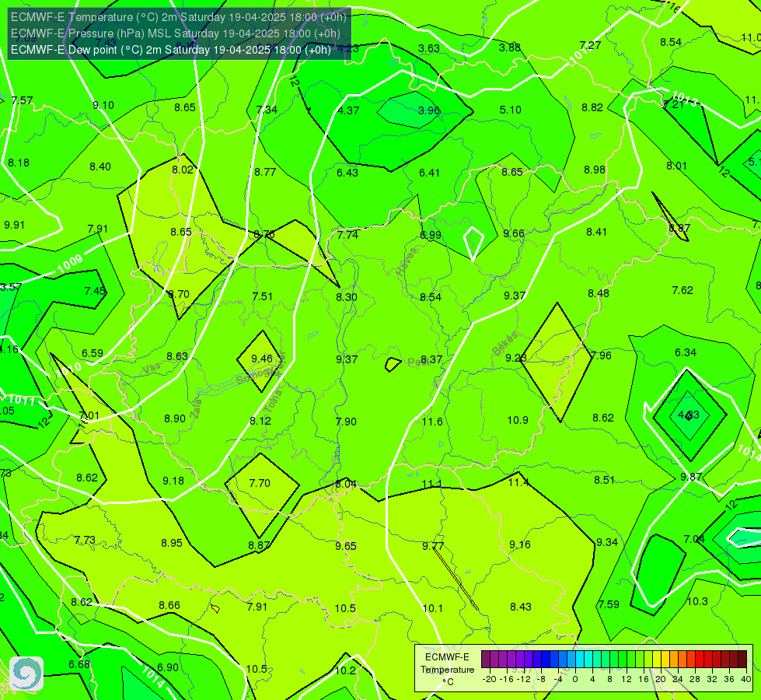Image resolution: width=761 pixels, height=700 pixels.
Task: Click the 1010 isobar label
Action: (x=68, y=371)
